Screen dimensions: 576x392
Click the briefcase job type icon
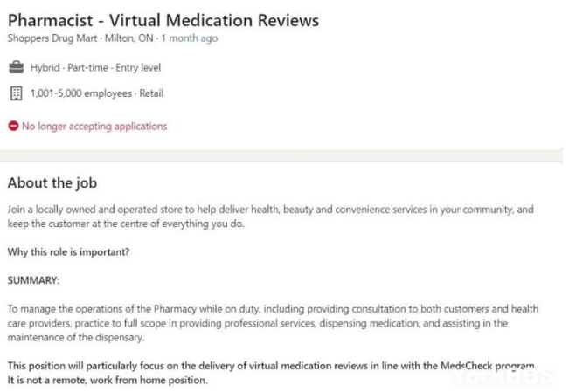tap(16, 67)
